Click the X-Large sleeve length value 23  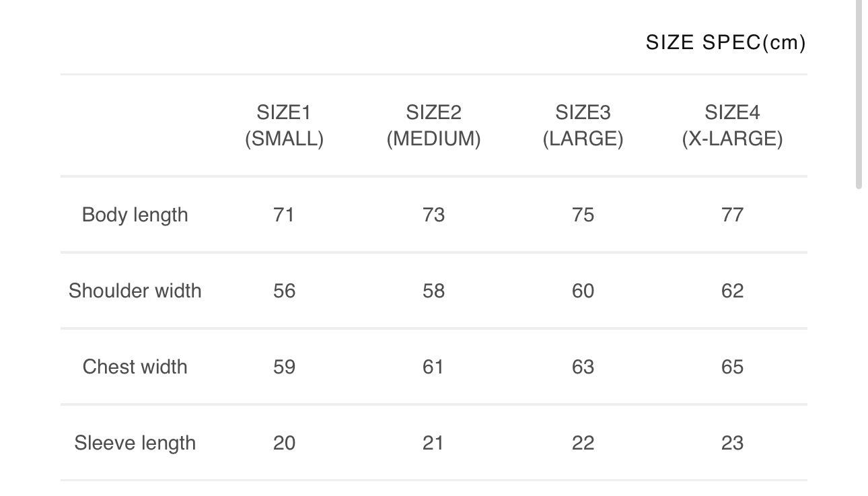click(x=732, y=443)
